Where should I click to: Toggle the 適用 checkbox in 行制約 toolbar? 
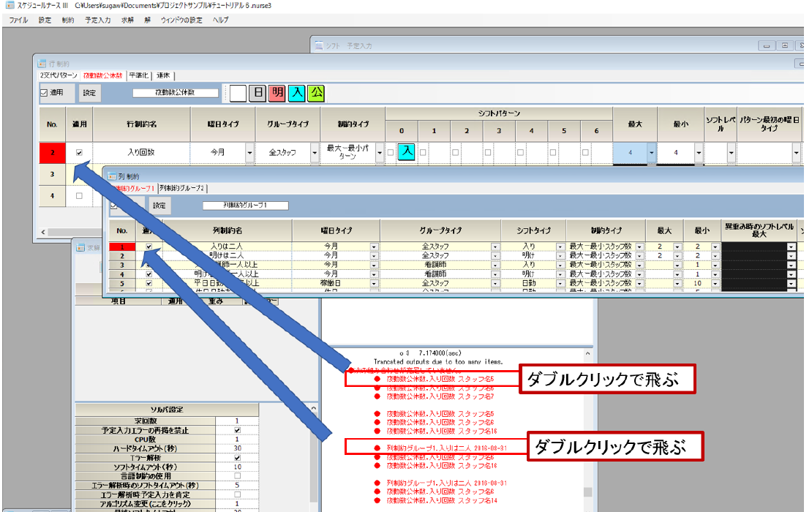(44, 93)
